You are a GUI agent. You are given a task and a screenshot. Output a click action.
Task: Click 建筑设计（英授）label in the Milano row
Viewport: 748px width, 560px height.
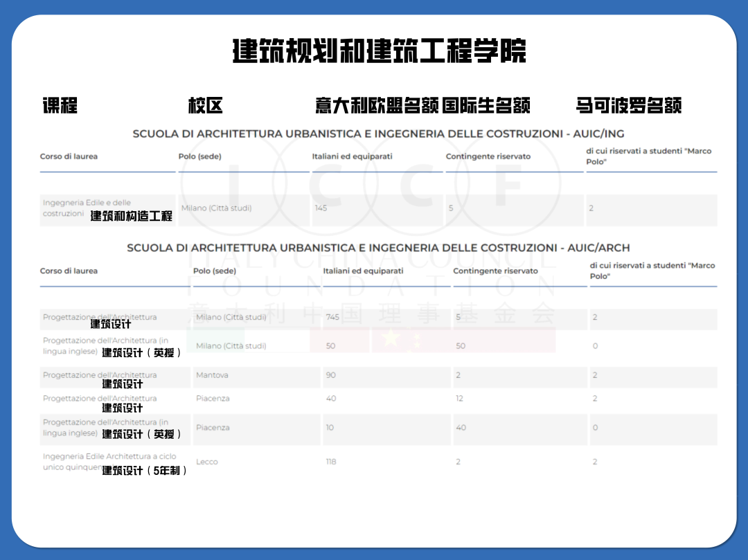tap(142, 352)
